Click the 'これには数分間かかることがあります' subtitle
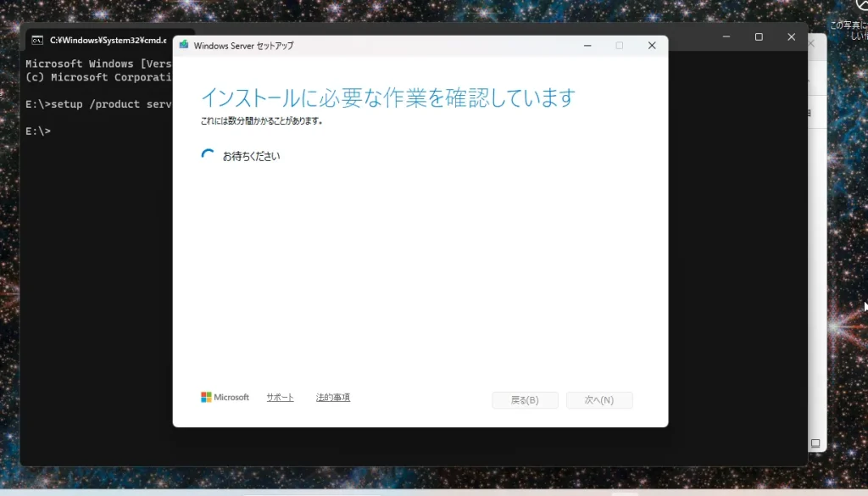This screenshot has height=496, width=868. pos(261,120)
